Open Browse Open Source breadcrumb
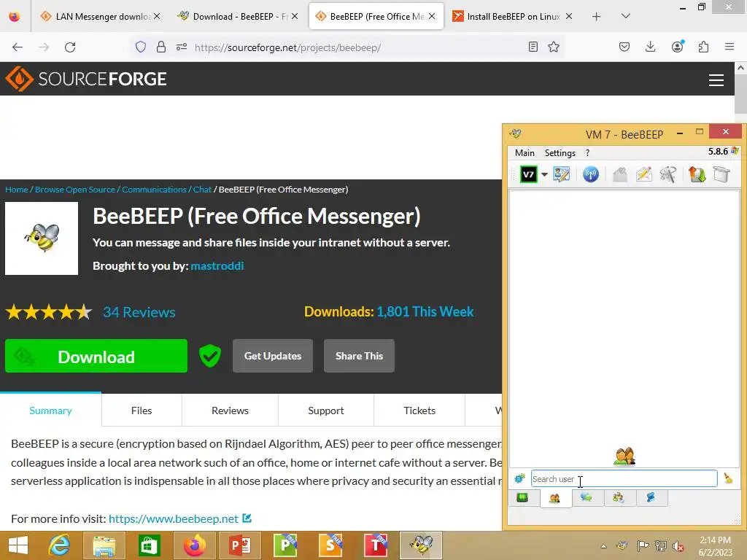Viewport: 747px width, 560px height. click(x=75, y=190)
